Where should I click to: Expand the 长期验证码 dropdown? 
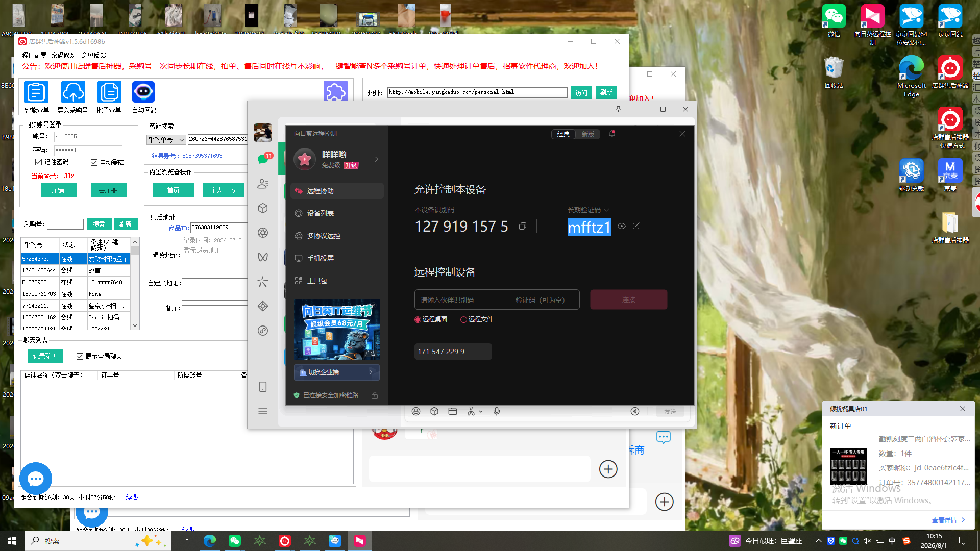(606, 210)
